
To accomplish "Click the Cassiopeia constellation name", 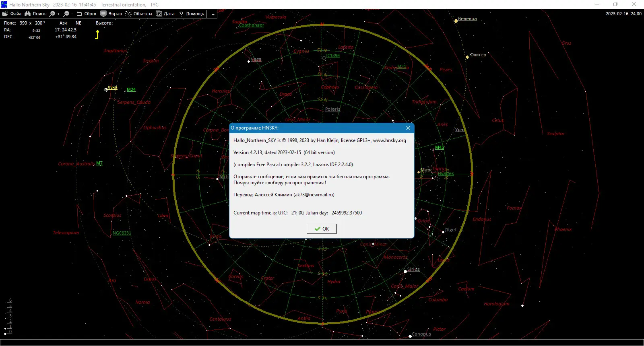I will tap(366, 87).
